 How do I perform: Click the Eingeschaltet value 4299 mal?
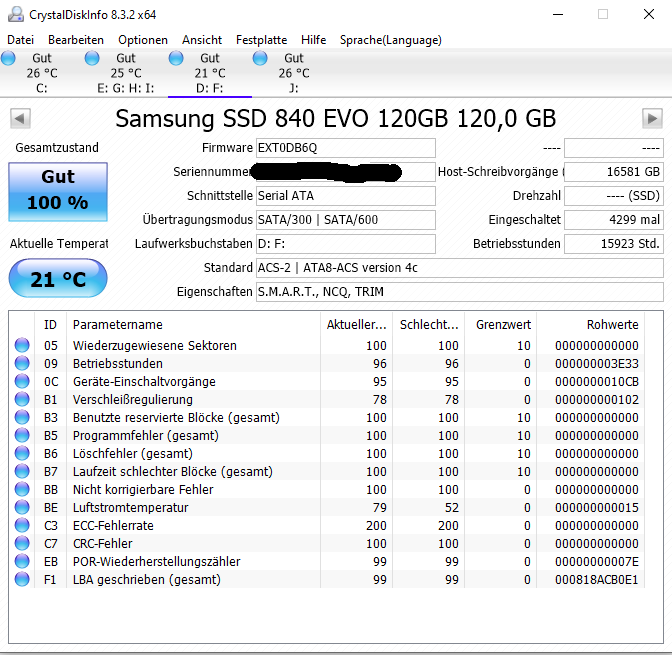(614, 220)
